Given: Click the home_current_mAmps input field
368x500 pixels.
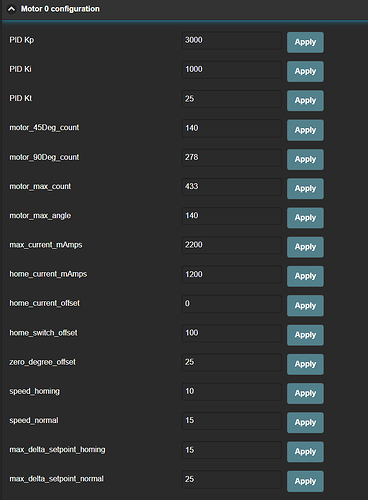Looking at the screenshot, I should point(232,274).
